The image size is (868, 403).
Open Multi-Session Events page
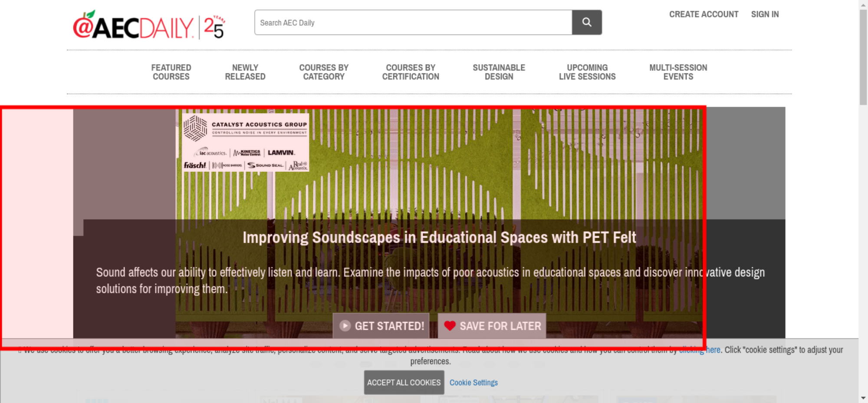pos(678,72)
